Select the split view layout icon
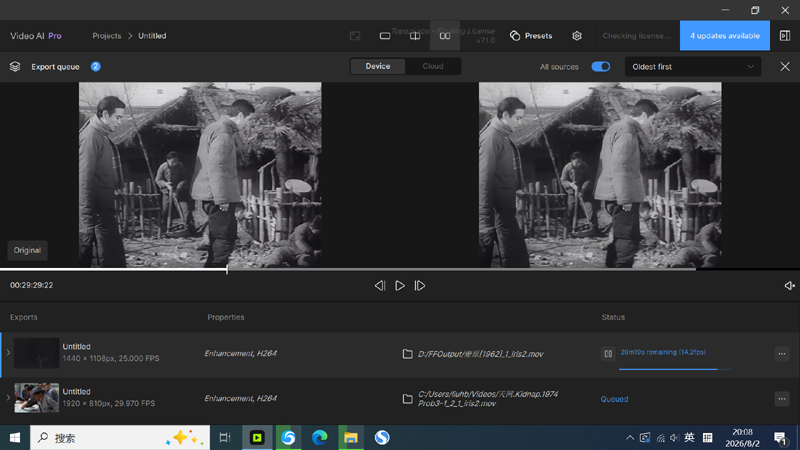This screenshot has width=800, height=450. 415,36
